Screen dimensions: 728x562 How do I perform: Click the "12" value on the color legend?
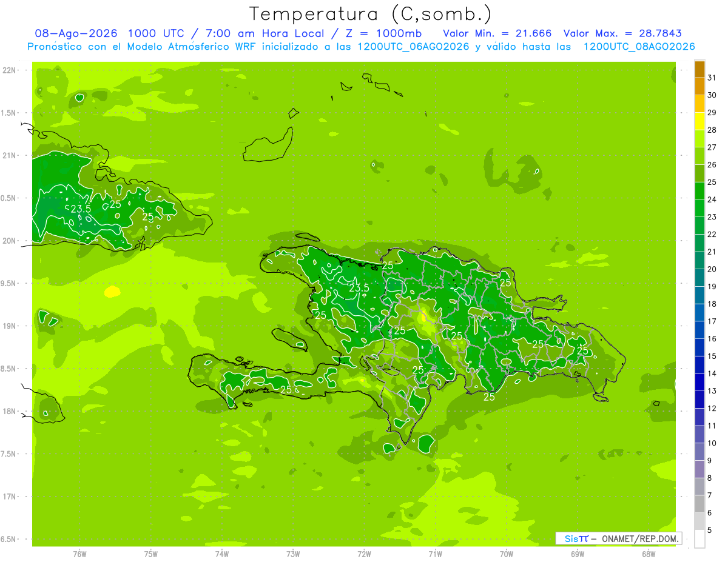712,408
